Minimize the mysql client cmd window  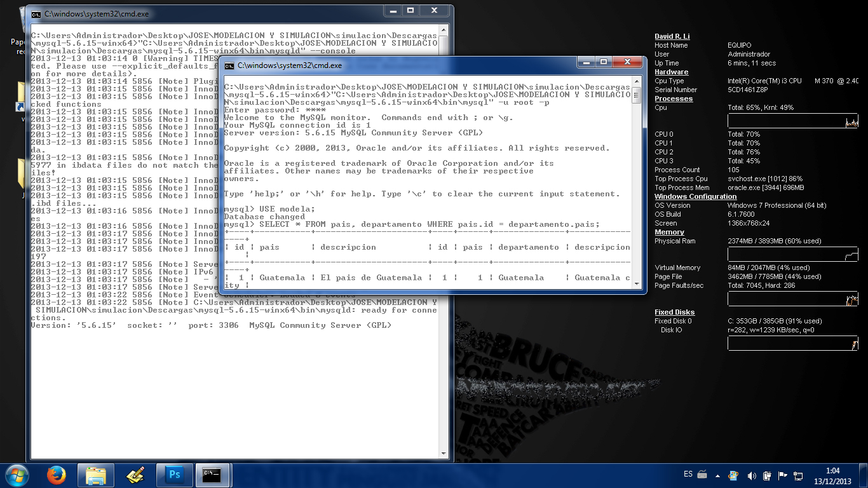[x=587, y=62]
